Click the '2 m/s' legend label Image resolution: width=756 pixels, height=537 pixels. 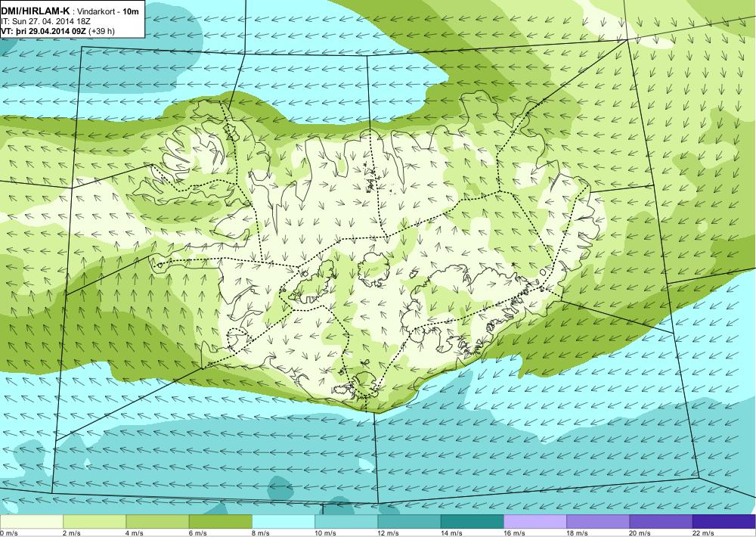pos(72,533)
